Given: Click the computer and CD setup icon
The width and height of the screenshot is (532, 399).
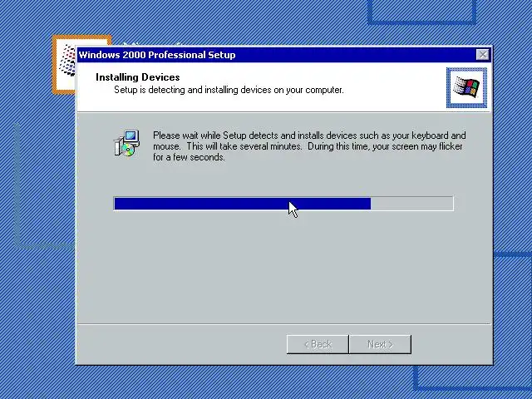Looking at the screenshot, I should click(127, 143).
